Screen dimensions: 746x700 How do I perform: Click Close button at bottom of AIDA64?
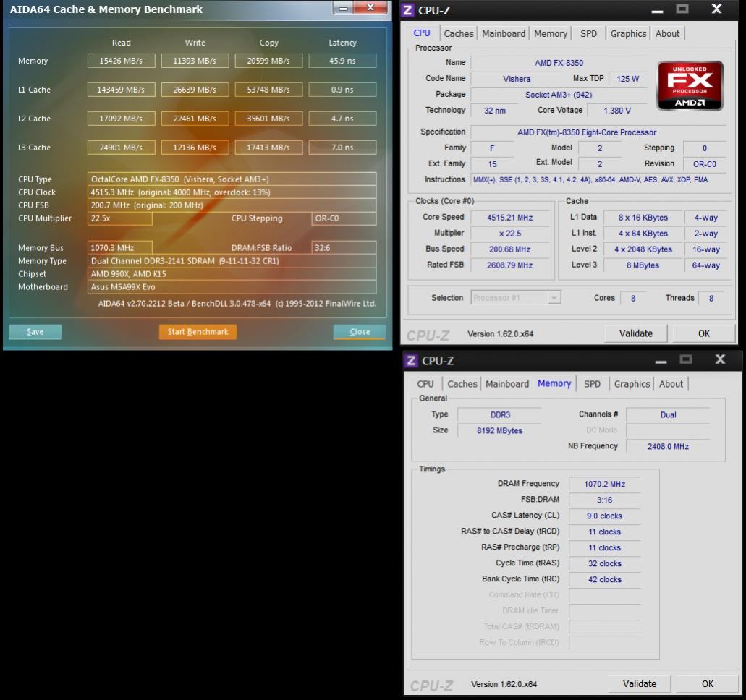(360, 332)
